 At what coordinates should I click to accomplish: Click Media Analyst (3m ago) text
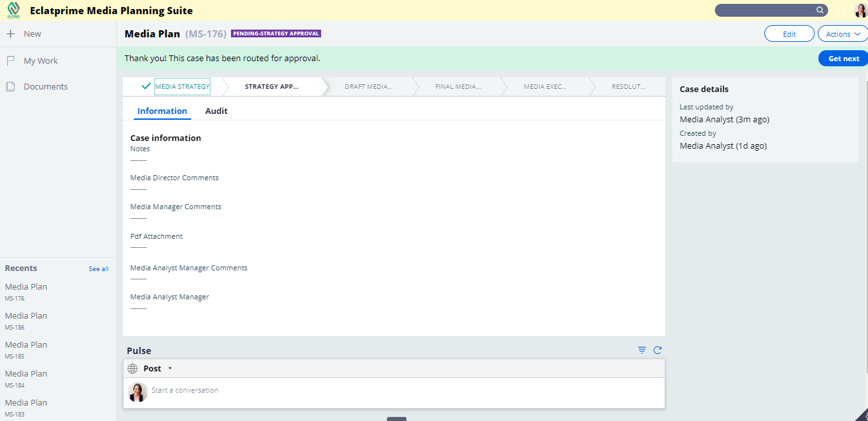[725, 119]
